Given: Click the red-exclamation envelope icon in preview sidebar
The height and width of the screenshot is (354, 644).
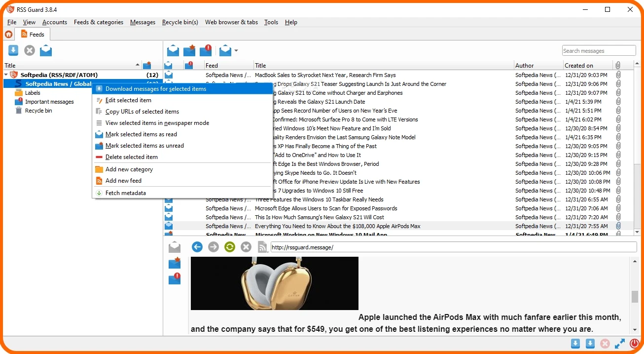Looking at the screenshot, I should click(175, 279).
